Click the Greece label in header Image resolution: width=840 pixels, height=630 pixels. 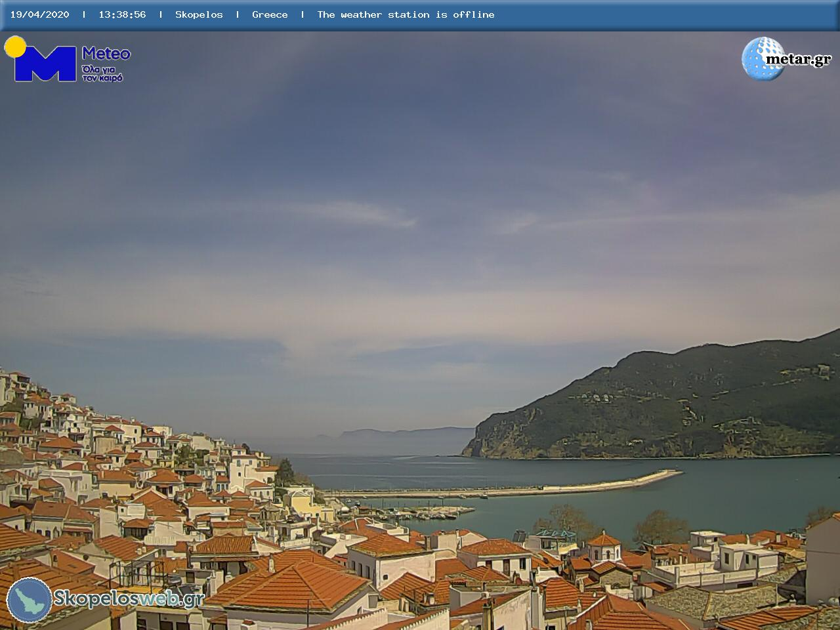[x=270, y=14]
